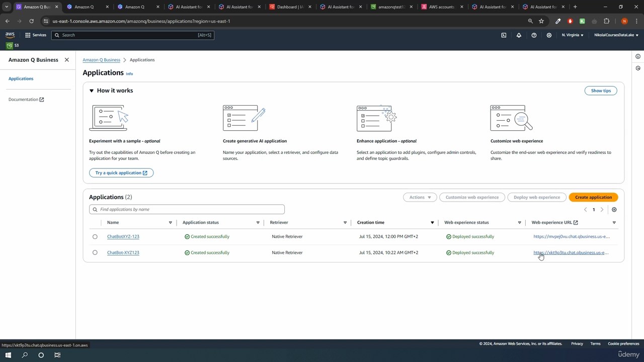
Task: Open the xkt9p3tu web experience URL
Action: click(x=572, y=253)
